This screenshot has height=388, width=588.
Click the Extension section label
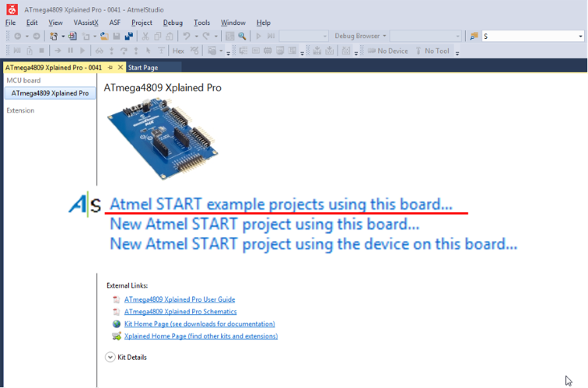20,110
